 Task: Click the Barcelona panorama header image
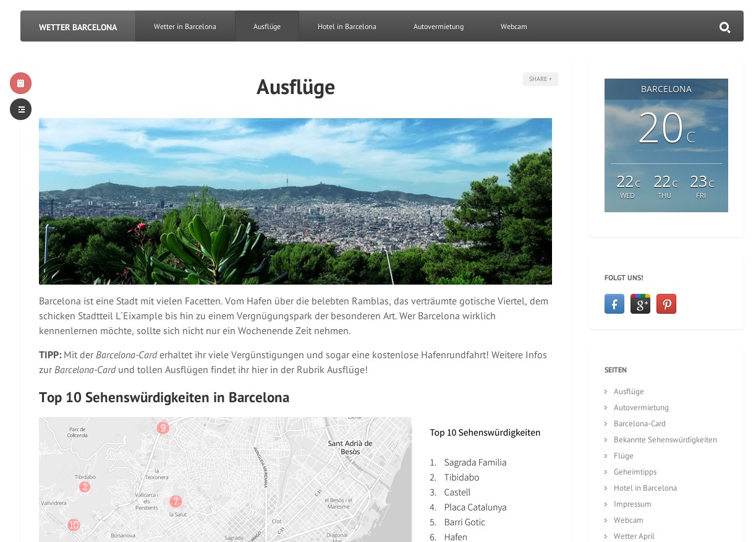295,201
